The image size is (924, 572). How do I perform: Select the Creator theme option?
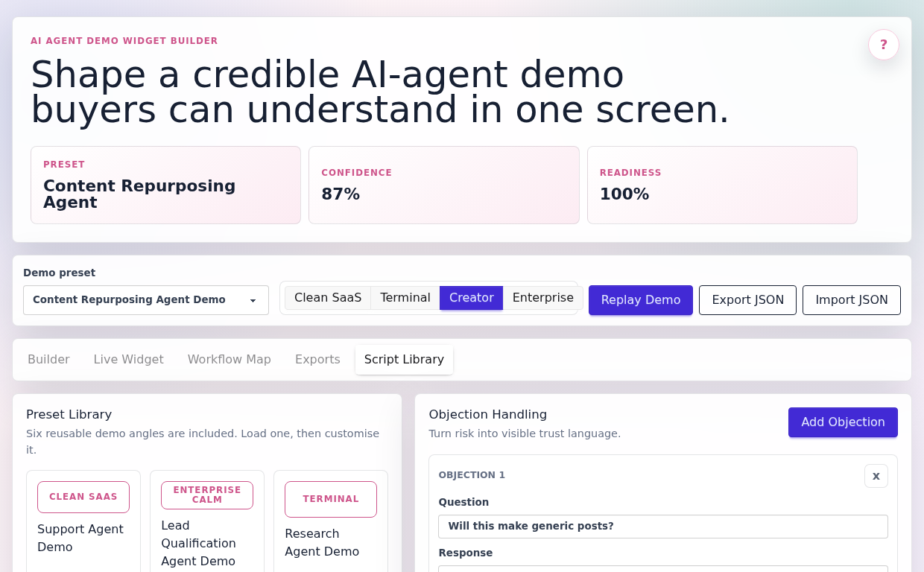[472, 298]
